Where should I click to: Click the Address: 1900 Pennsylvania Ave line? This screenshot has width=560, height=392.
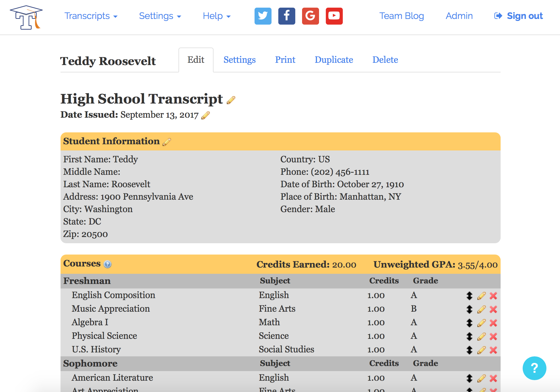pyautogui.click(x=128, y=197)
